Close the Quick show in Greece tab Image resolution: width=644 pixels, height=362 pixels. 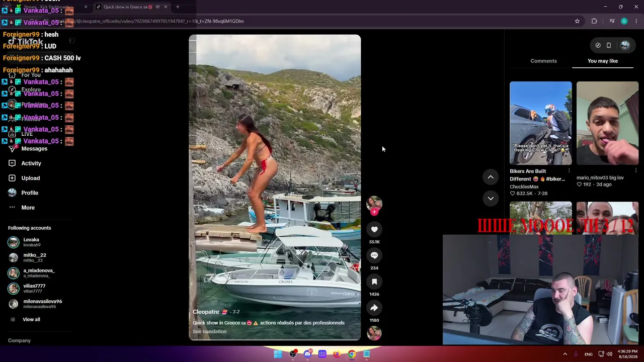click(x=166, y=7)
